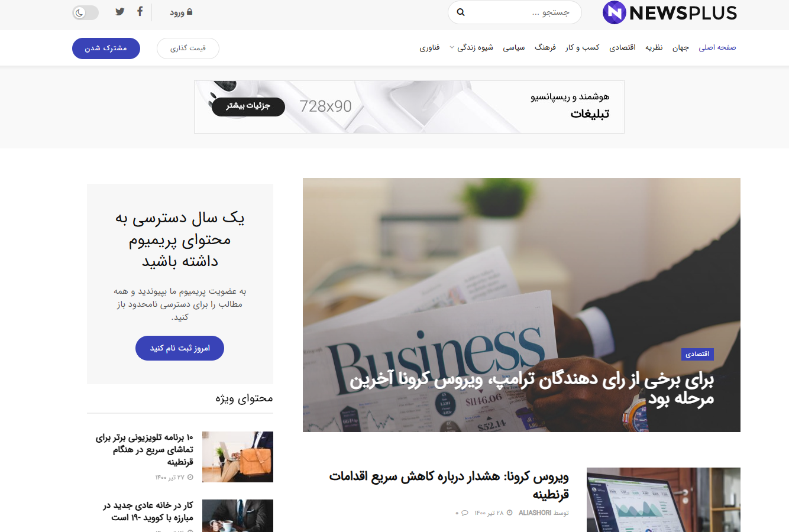Click the امروز ثبت نام کنید button
This screenshot has width=789, height=532.
(x=180, y=348)
